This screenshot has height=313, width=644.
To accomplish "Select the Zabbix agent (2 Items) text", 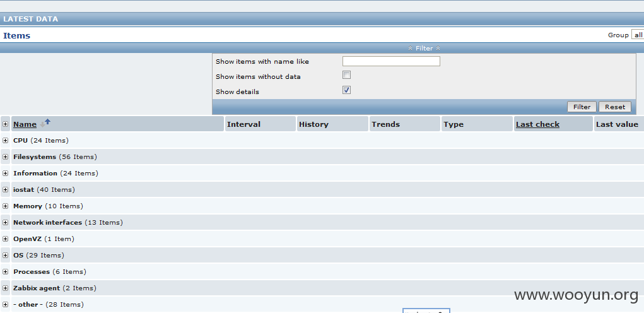I will (55, 288).
